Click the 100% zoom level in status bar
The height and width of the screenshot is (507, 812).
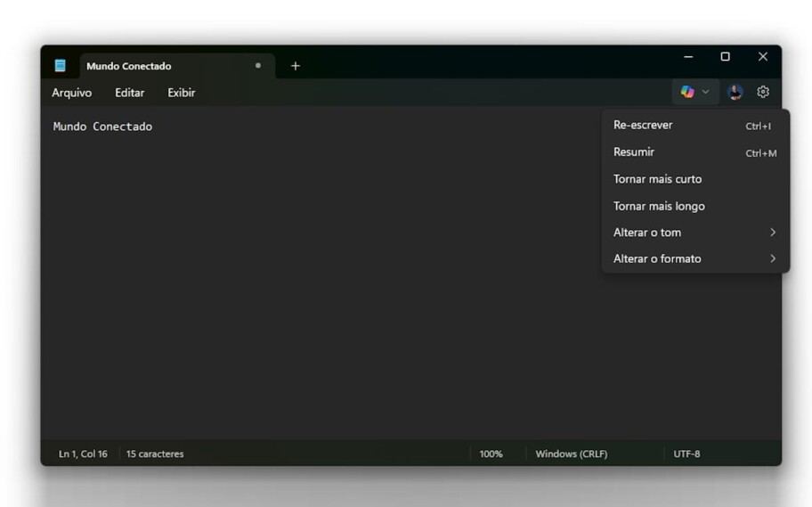pos(491,454)
